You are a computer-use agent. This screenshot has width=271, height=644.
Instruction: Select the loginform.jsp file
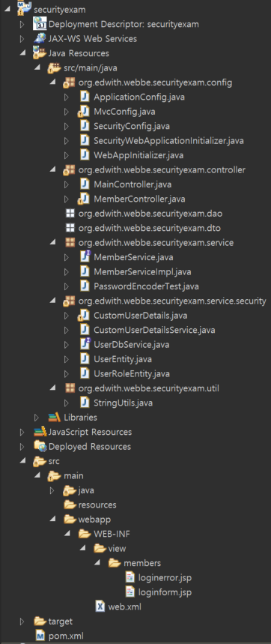[x=165, y=592]
